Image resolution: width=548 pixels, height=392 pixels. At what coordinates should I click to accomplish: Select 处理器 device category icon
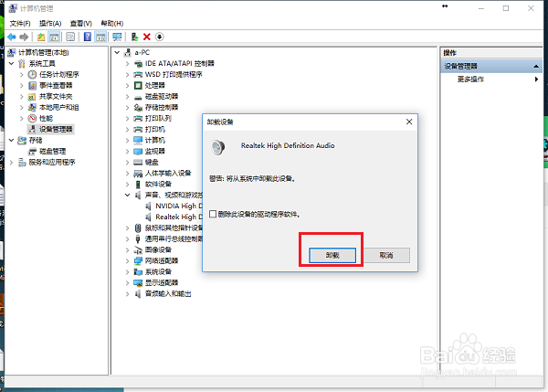click(138, 86)
